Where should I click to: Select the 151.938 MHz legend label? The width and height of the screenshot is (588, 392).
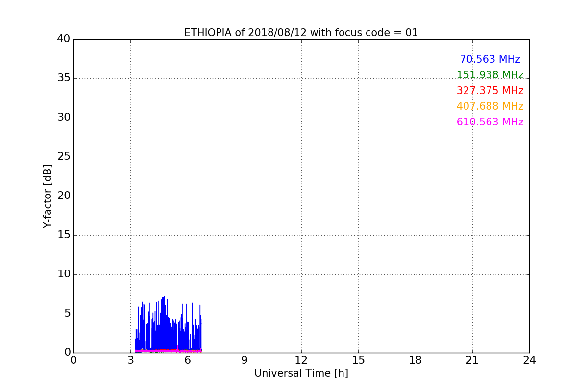coord(490,75)
